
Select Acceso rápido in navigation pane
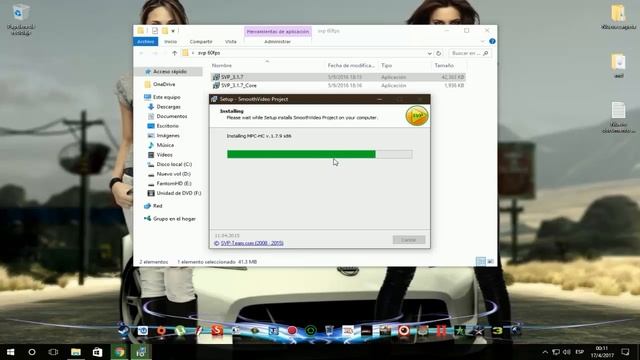click(169, 71)
